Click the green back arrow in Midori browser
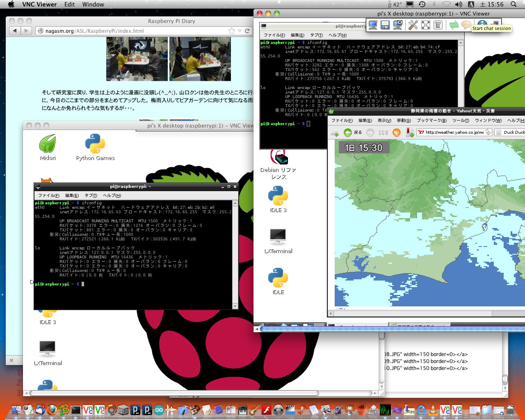 (x=348, y=132)
